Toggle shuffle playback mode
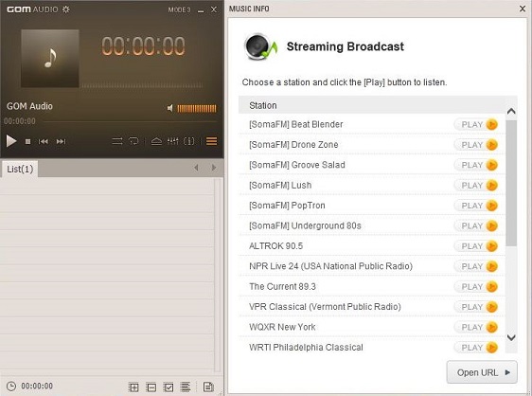 117,141
